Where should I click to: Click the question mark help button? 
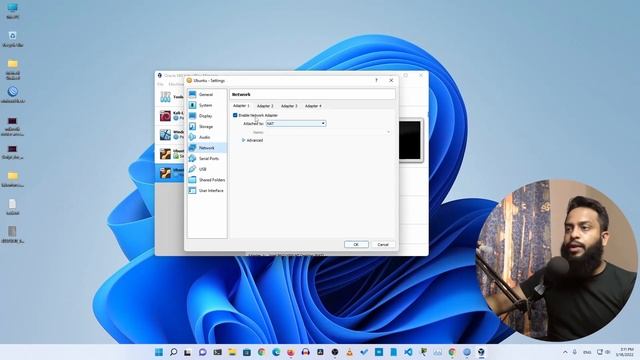coord(376,80)
